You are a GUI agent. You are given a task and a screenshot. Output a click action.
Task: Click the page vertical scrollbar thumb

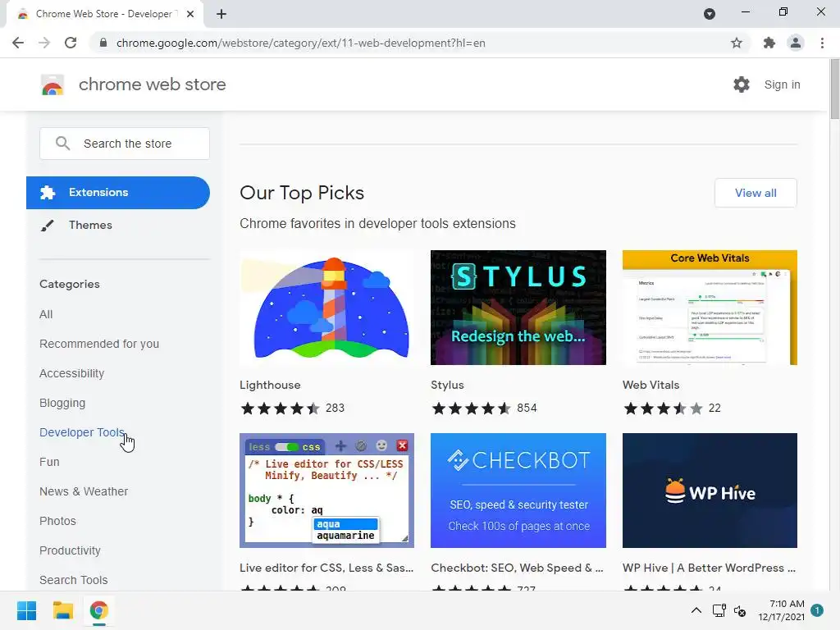834,89
